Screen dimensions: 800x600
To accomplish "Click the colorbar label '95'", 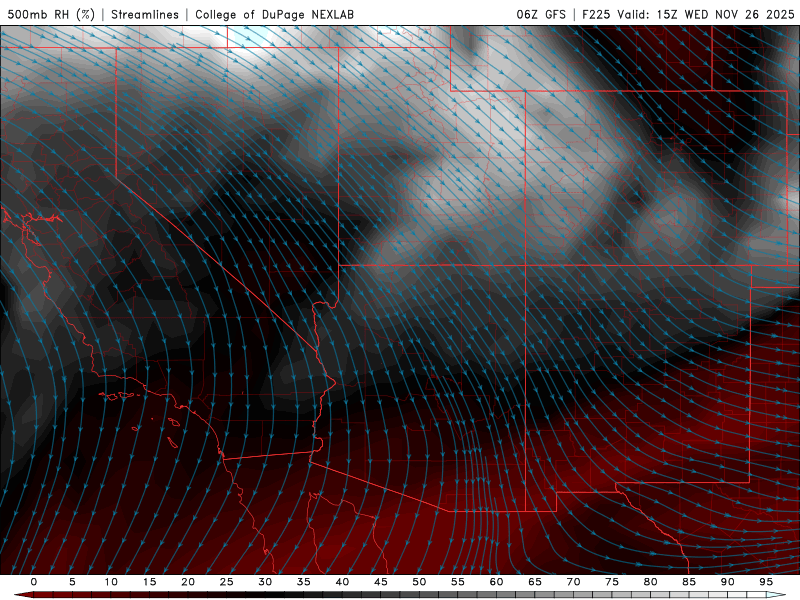I will (x=766, y=582).
